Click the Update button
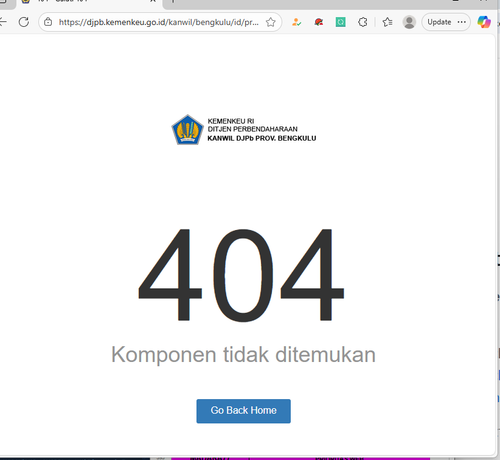This screenshot has width=500, height=460. point(439,22)
